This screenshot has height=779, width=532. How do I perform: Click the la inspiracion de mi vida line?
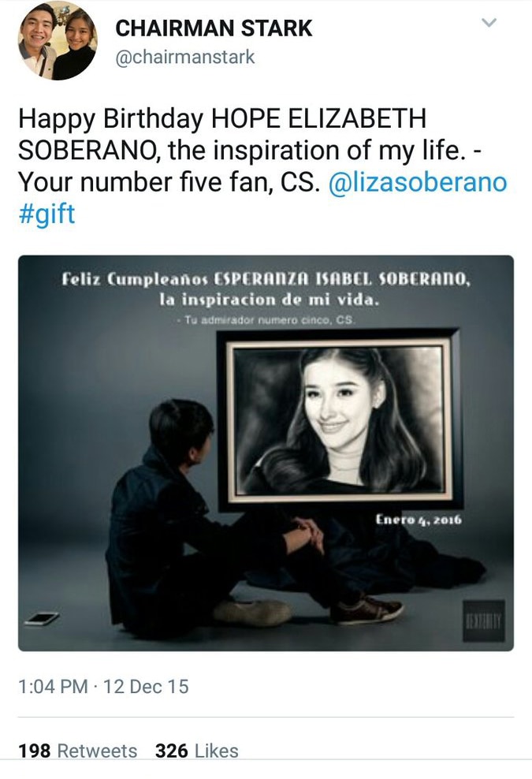point(270,300)
